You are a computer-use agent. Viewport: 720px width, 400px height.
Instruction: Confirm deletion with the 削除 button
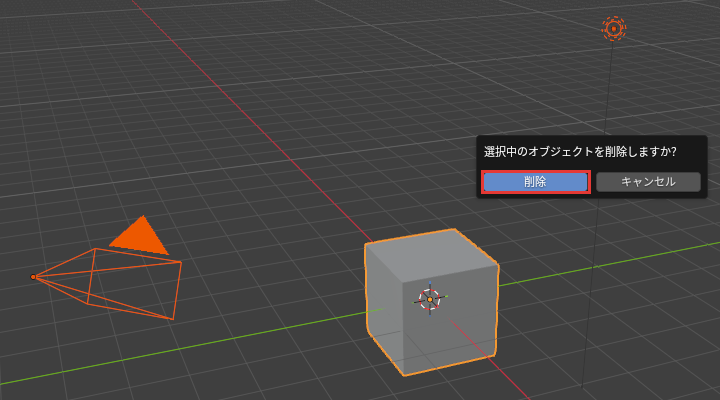pyautogui.click(x=535, y=182)
